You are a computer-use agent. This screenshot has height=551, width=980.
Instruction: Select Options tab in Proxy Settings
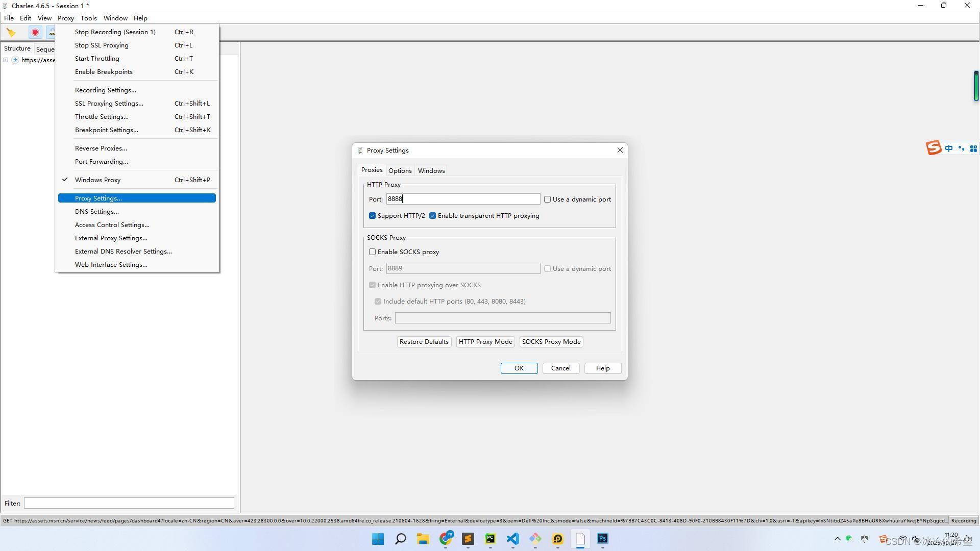pos(400,170)
